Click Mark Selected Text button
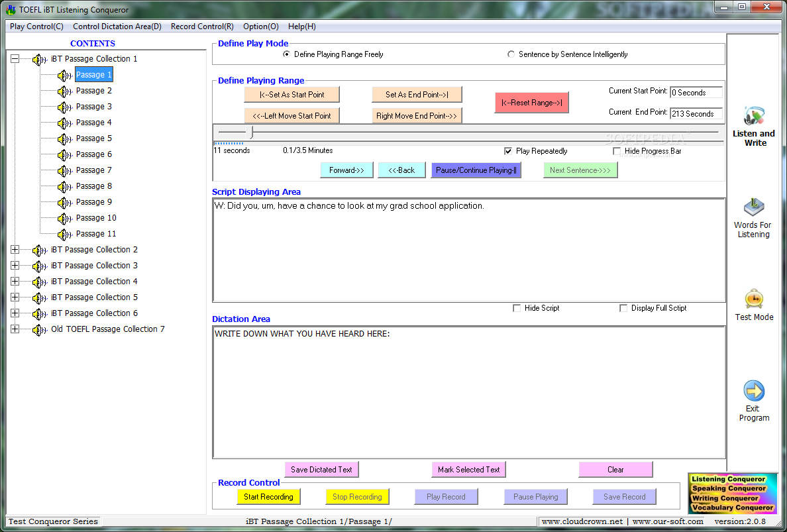Screen dimensions: 787x532 coord(469,470)
